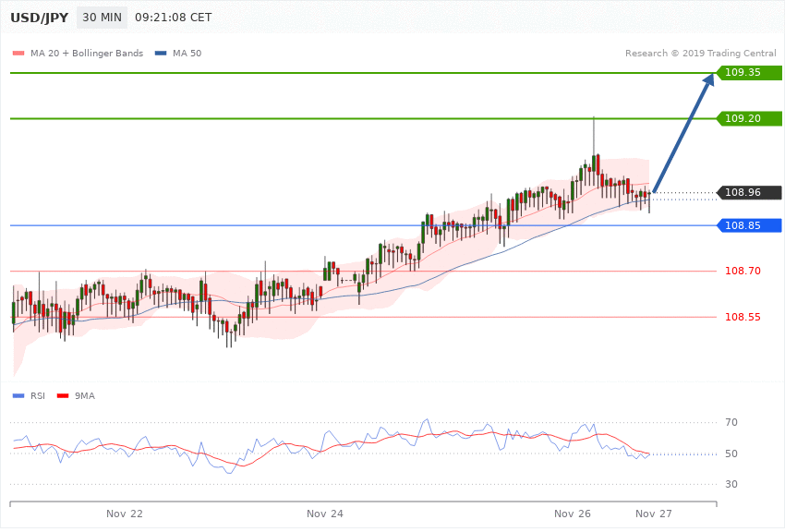
Task: Click the RSI 30 level label
Action: tap(731, 485)
